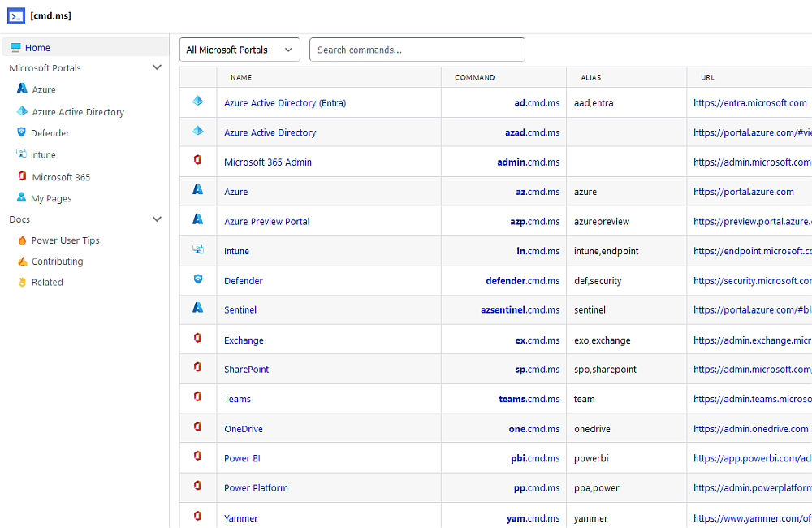Click the Contributing pencil icon

tap(22, 262)
